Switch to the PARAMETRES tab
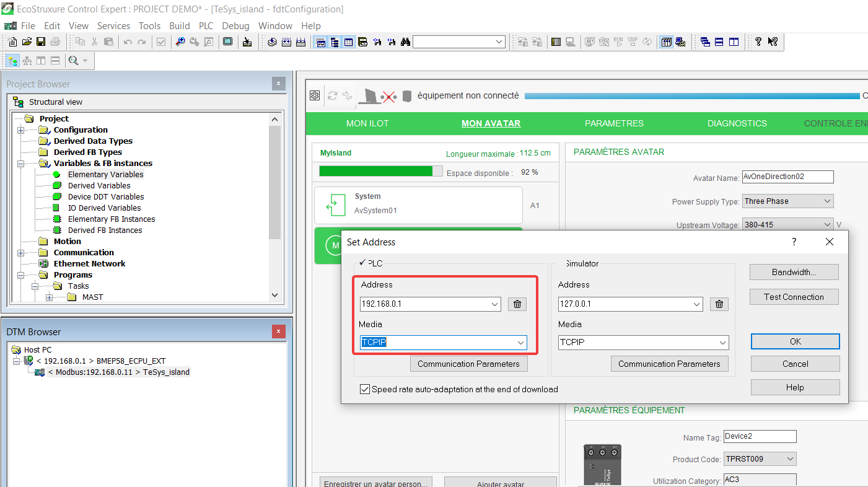 click(x=614, y=123)
